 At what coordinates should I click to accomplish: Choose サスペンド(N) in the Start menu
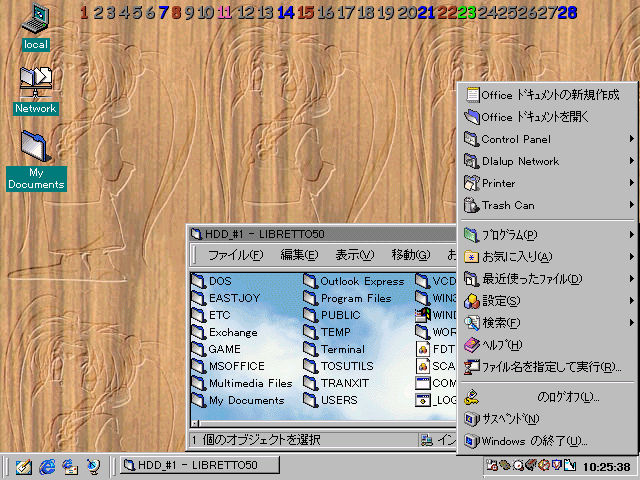[547, 419]
